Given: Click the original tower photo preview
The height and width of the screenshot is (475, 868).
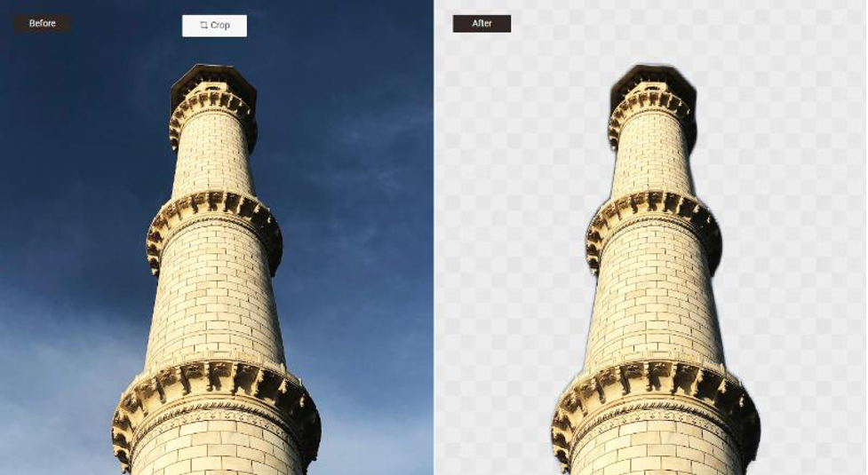Looking at the screenshot, I should (x=217, y=238).
